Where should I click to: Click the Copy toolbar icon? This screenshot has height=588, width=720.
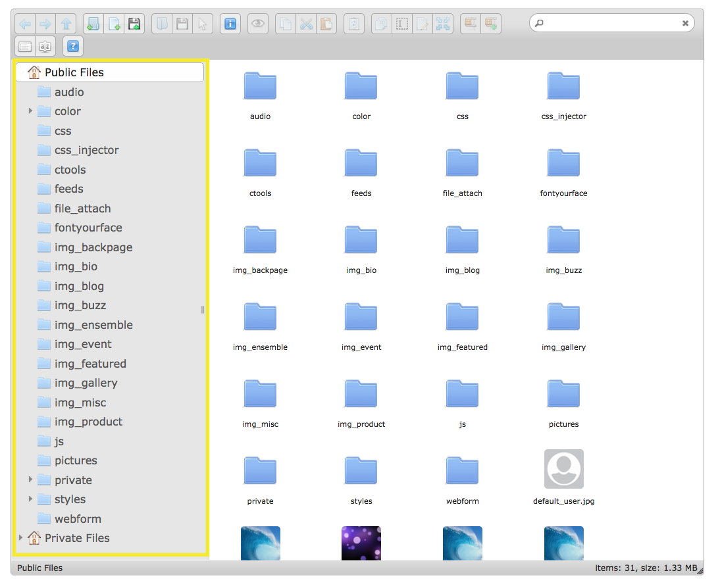[x=286, y=24]
